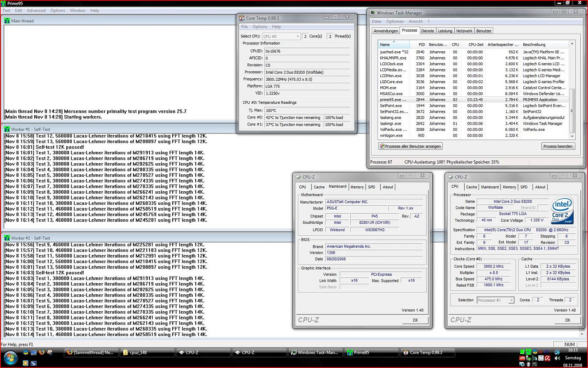This screenshot has width=588, height=368.
Task: Select the winlogon.exe process row
Action: pyautogui.click(x=473, y=135)
